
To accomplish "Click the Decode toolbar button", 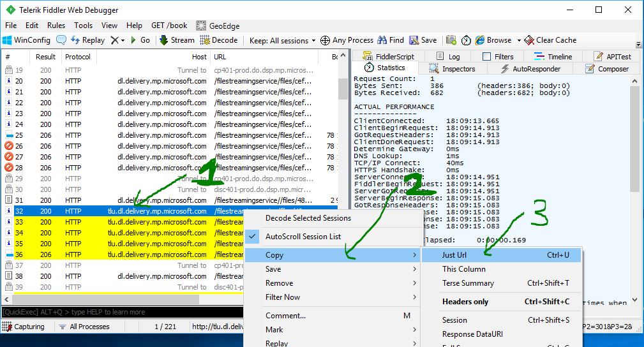I will (x=218, y=40).
